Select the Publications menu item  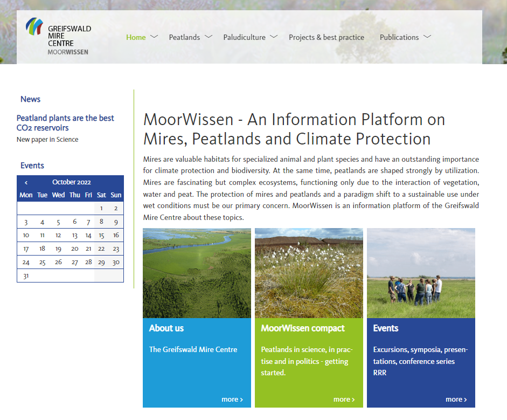pos(399,37)
